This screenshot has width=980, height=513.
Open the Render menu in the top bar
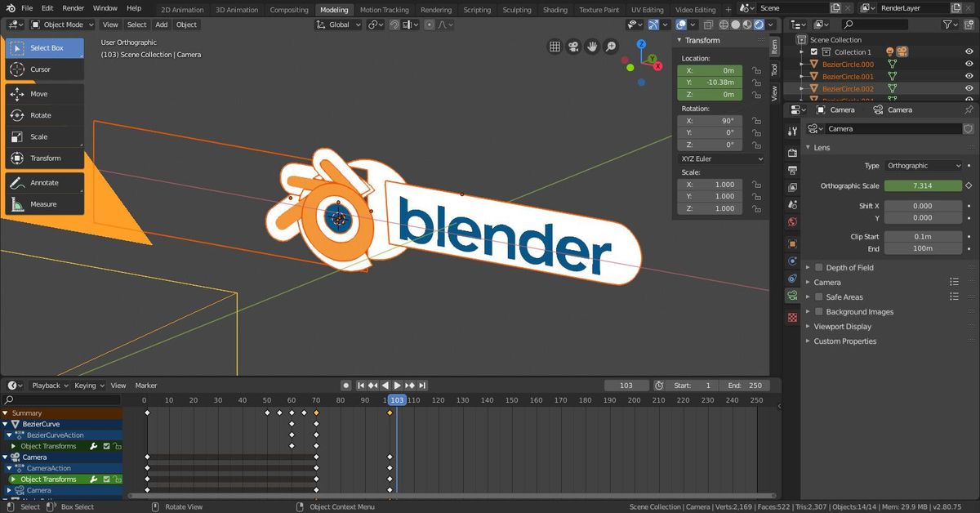point(73,7)
